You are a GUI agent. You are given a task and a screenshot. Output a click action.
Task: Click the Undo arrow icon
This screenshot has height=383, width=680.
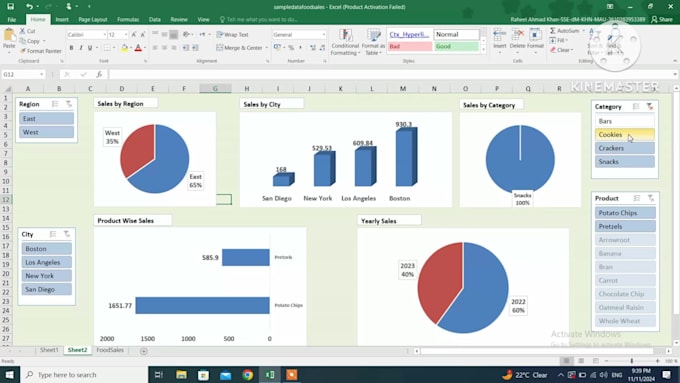(x=29, y=7)
